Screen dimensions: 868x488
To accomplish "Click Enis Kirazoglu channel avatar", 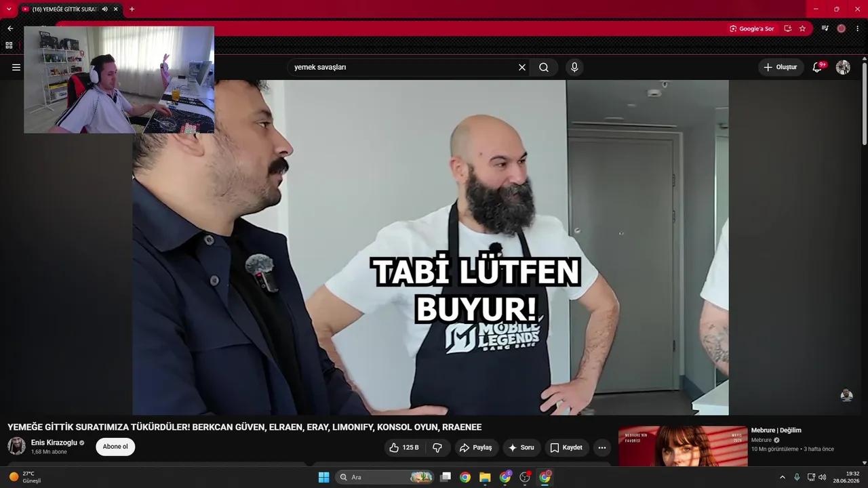I will 16,447.
